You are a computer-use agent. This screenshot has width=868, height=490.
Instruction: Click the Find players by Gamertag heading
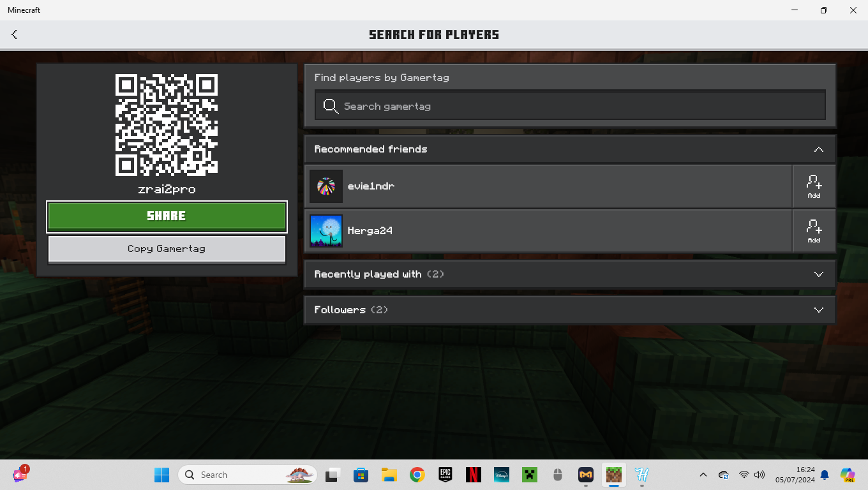click(382, 78)
